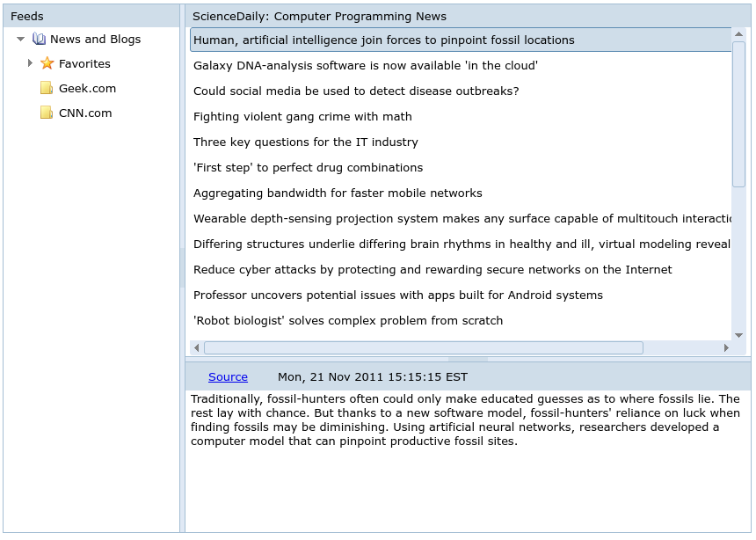
Task: Click the article list scroll down arrow
Action: coord(738,335)
